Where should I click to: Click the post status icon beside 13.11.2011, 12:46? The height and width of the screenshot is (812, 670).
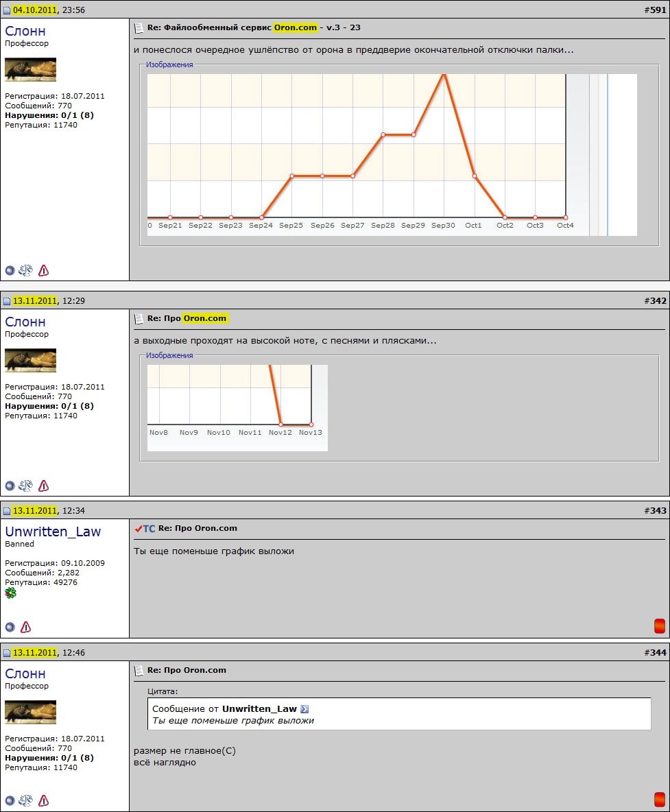click(7, 653)
